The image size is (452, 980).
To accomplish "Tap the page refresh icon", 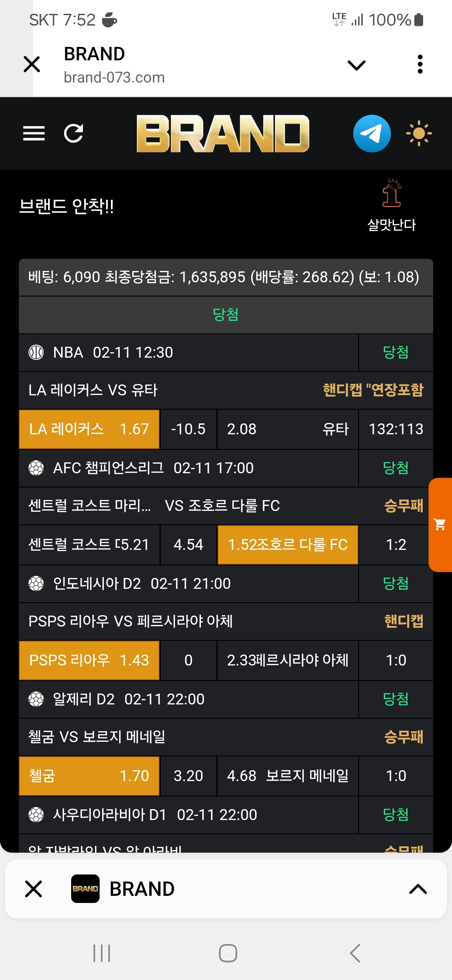I will pos(74,134).
